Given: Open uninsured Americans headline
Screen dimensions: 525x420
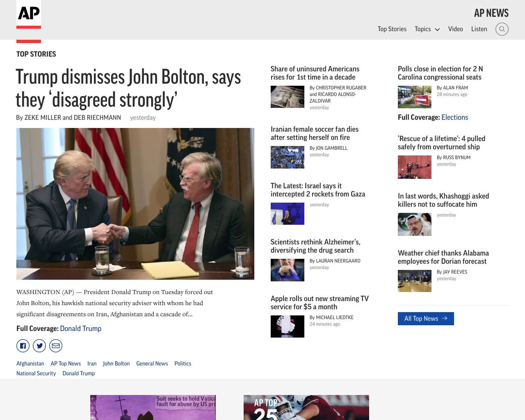Looking at the screenshot, I should pos(315,73).
